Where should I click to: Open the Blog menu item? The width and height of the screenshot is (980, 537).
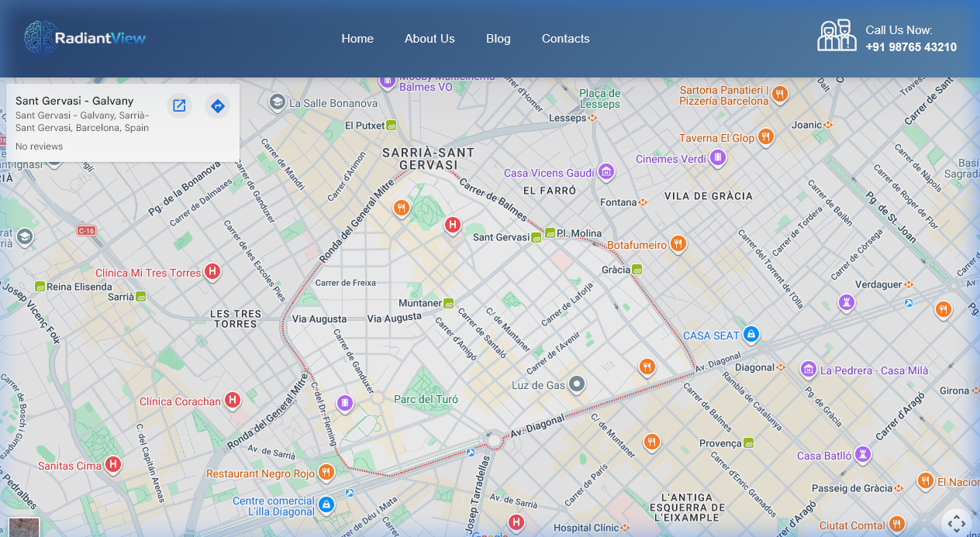pyautogui.click(x=499, y=39)
